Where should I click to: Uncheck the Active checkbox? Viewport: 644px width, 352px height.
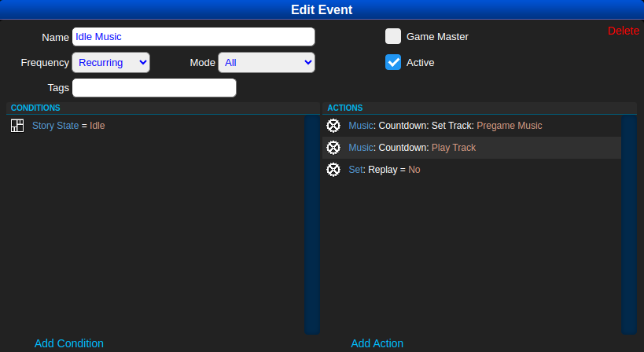393,62
